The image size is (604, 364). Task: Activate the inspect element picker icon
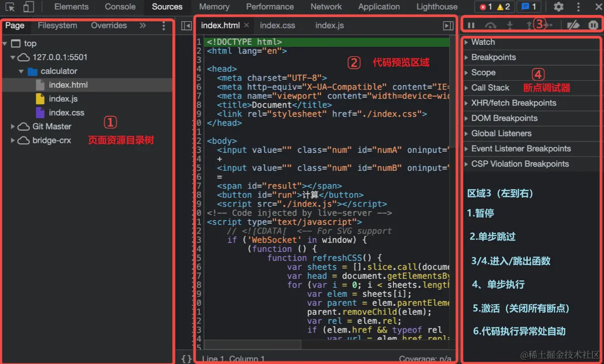10,7
